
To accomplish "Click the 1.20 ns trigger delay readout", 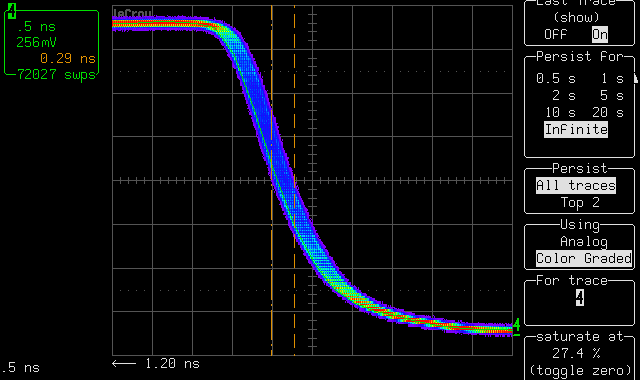I will pyautogui.click(x=172, y=364).
